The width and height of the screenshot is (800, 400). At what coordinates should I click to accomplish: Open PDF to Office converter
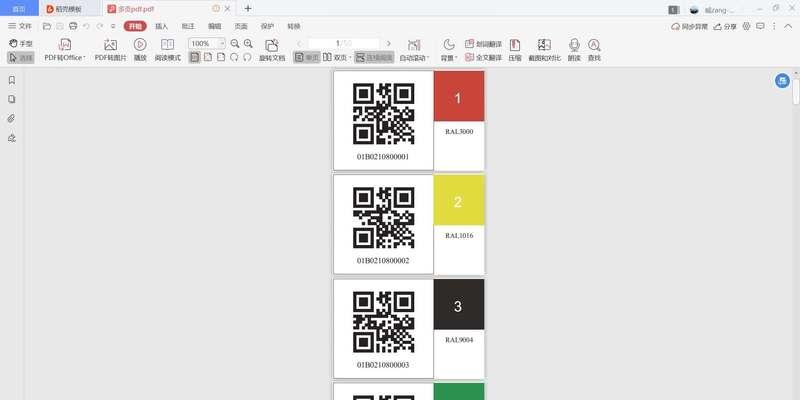65,51
